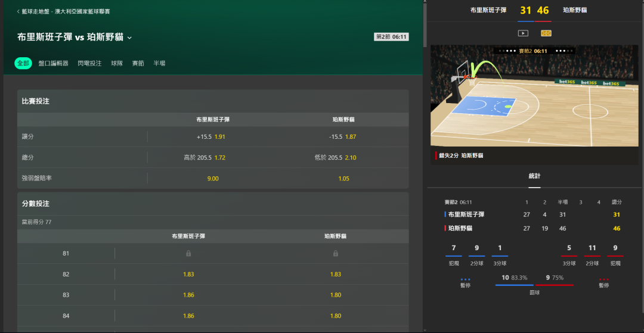Click the header score 31
The image size is (644, 333).
[526, 10]
